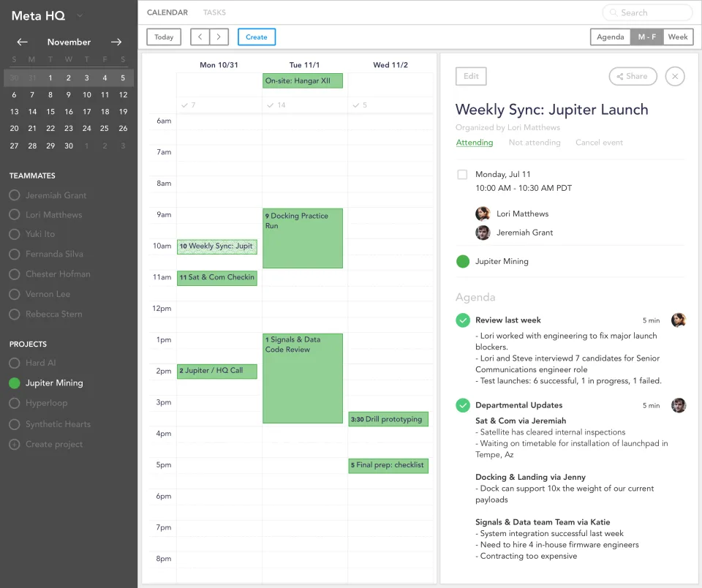Toggle the Departmental Updates checkmark
Image resolution: width=702 pixels, height=588 pixels.
(462, 405)
